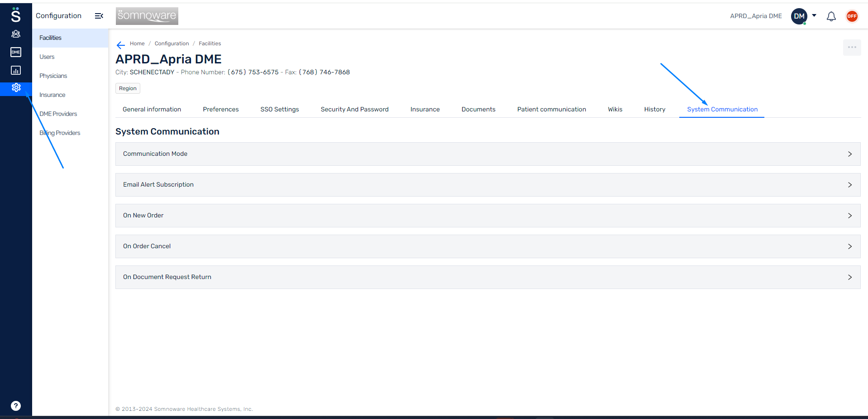Click the phone number (675) 753-6575
This screenshot has width=868, height=419.
253,72
